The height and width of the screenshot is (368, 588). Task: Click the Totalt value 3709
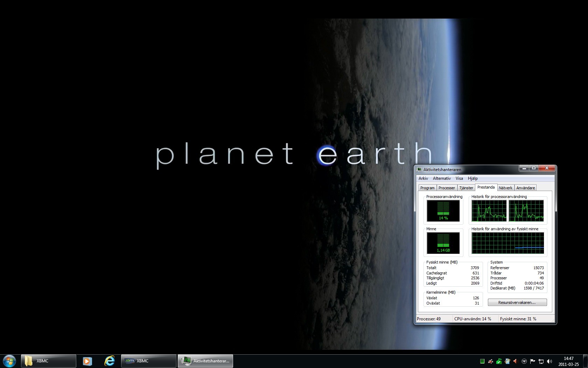[x=475, y=268]
